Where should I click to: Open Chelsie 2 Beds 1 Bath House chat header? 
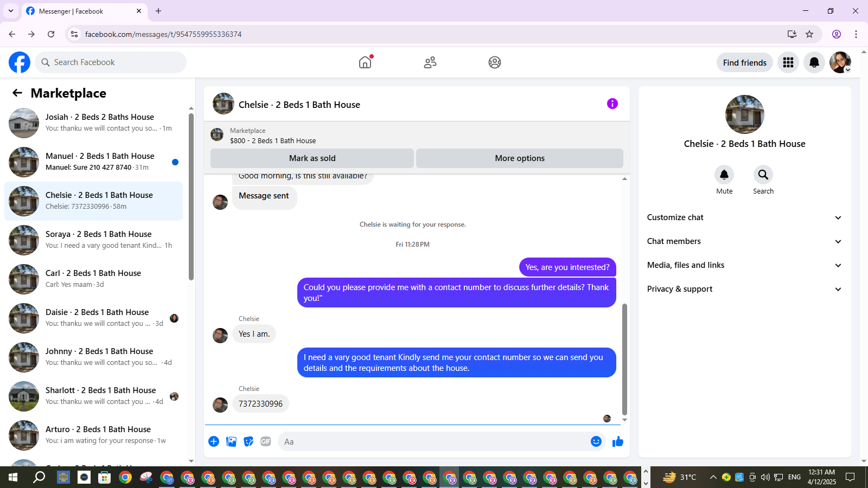[x=299, y=105]
